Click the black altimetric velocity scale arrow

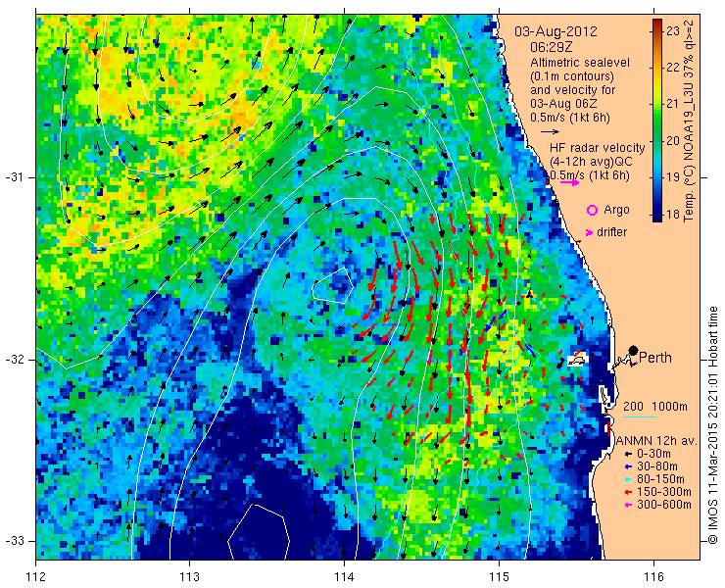[x=550, y=131]
